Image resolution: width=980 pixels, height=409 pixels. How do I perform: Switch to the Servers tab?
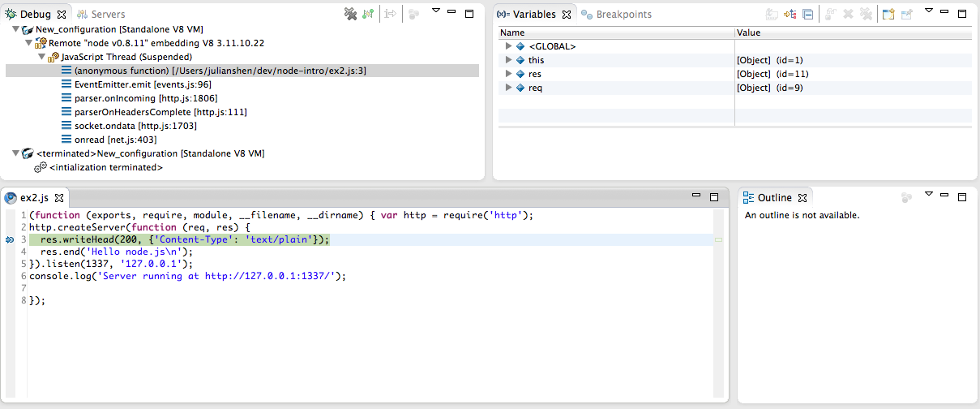[x=101, y=15]
